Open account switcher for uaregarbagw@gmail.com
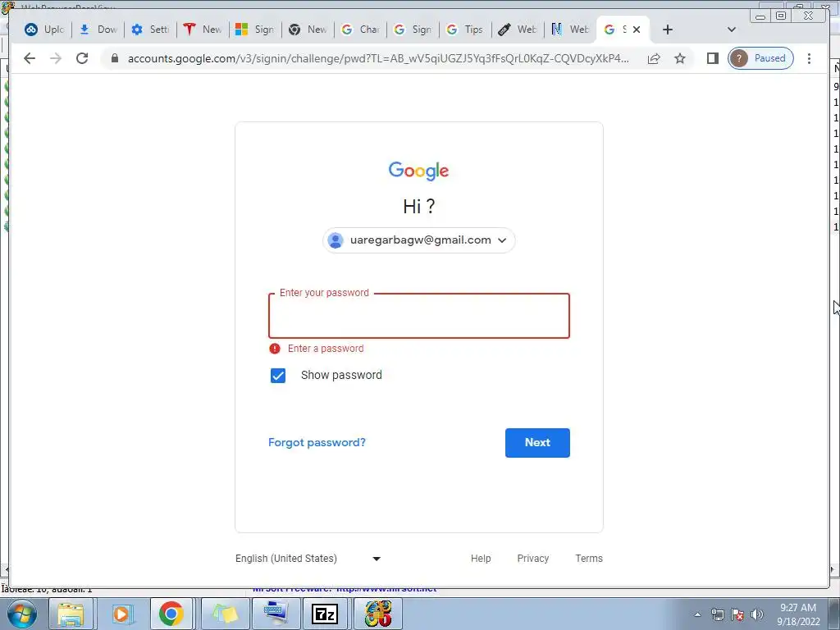Viewport: 840px width, 630px height. click(419, 240)
